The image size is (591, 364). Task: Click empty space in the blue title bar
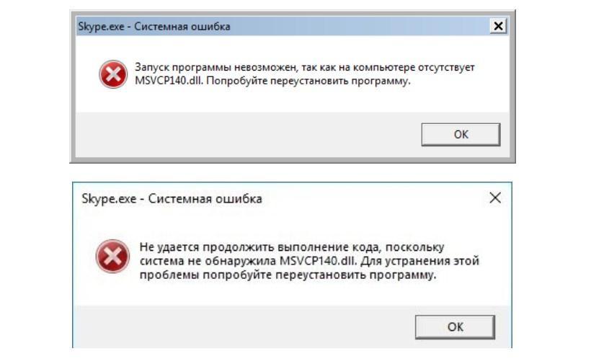[x=358, y=27]
